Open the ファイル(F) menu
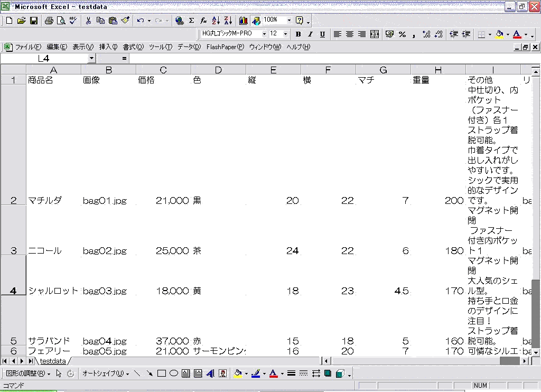 pos(28,47)
